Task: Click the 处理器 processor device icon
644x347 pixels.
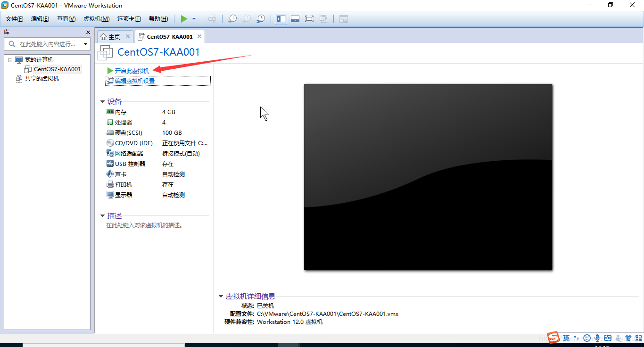Action: tap(110, 123)
